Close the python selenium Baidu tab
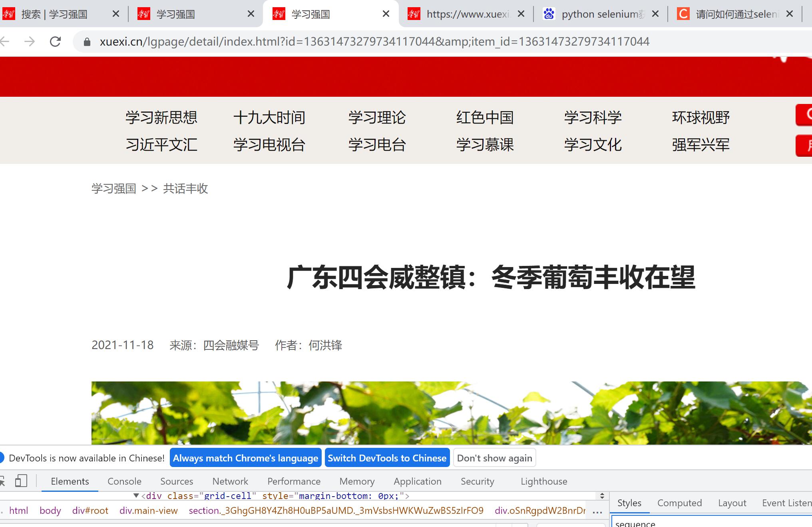 click(x=655, y=14)
